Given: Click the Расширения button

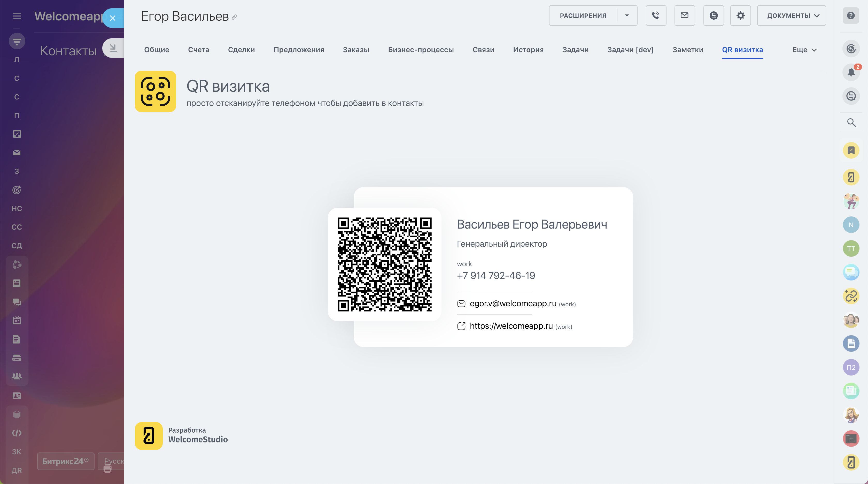Looking at the screenshot, I should (583, 15).
